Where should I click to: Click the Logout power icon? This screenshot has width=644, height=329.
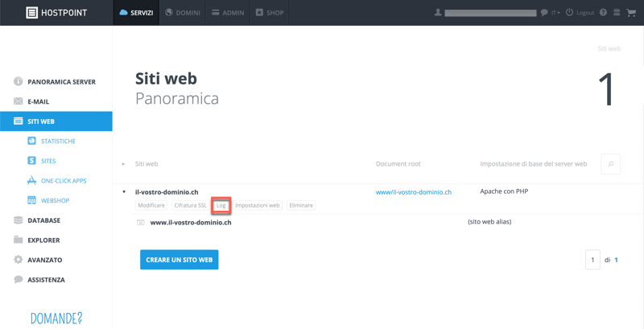coord(569,12)
